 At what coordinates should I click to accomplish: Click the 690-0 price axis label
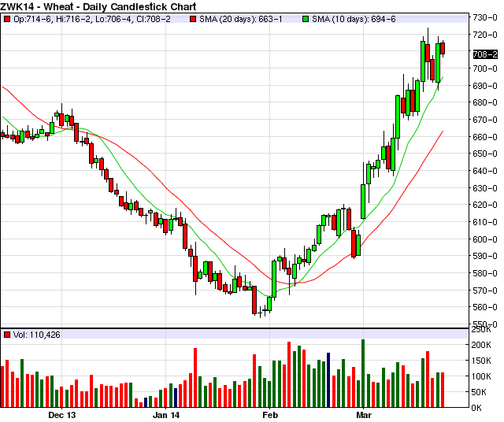pos(485,86)
